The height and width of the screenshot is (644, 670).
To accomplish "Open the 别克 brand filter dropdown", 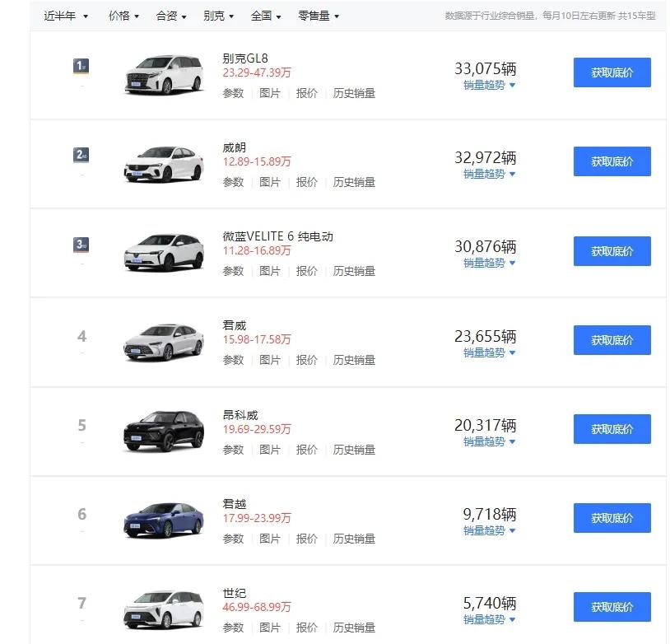I will tap(218, 16).
